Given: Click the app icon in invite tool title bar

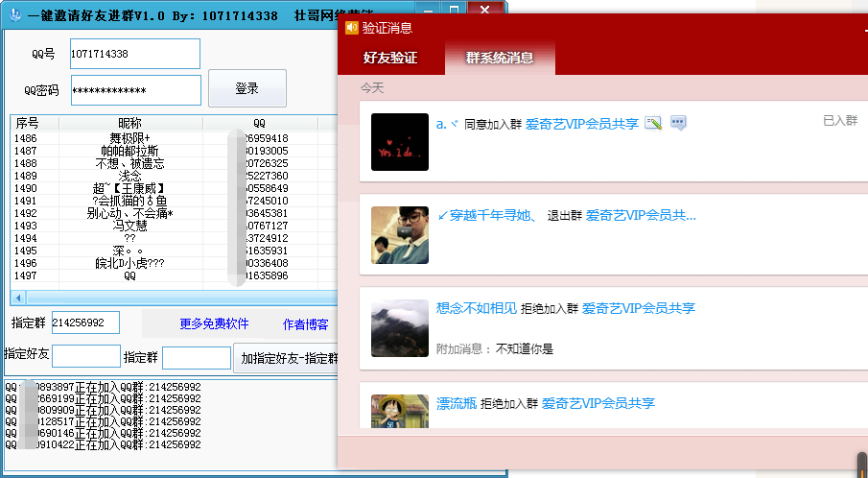Looking at the screenshot, I should pos(15,15).
